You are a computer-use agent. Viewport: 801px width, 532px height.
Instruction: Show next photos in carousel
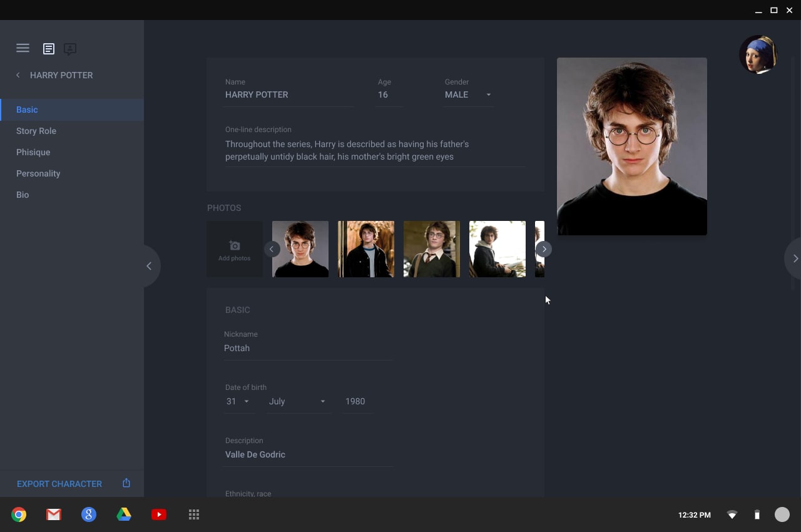click(544, 249)
